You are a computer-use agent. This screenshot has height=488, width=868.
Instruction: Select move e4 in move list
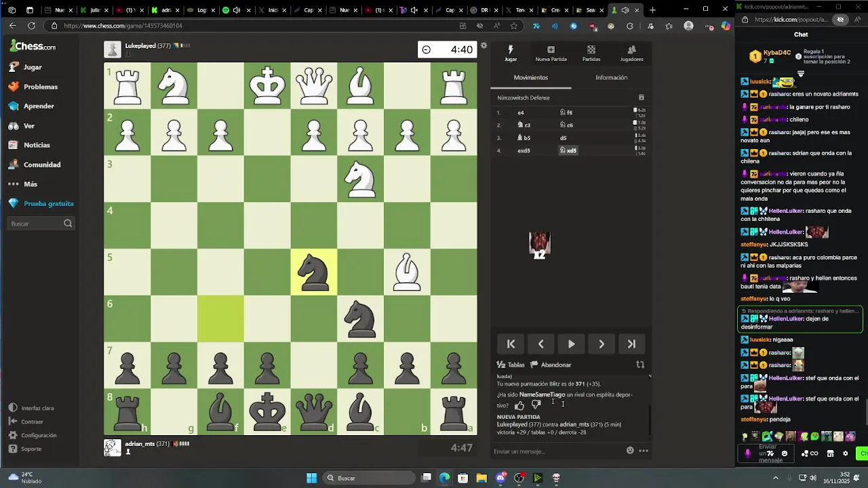click(521, 113)
